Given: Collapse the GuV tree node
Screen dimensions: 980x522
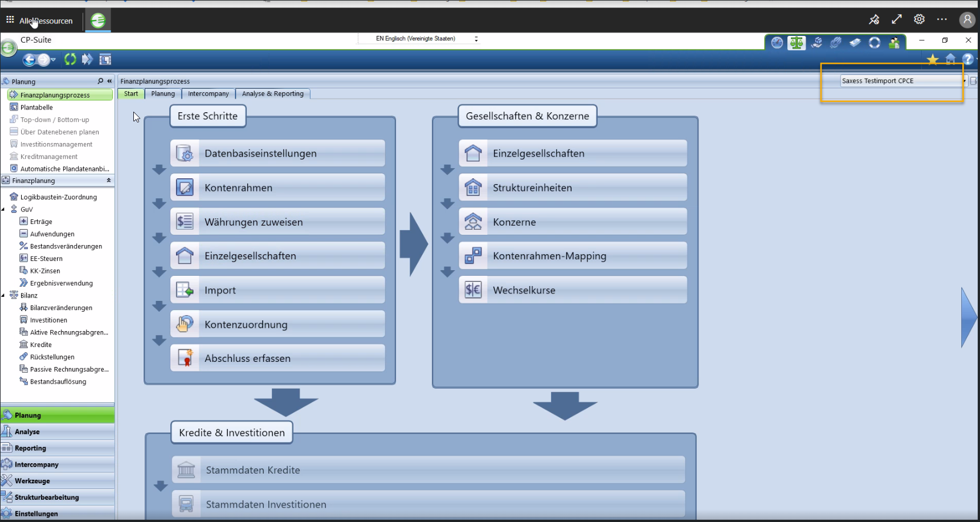Looking at the screenshot, I should [3, 209].
